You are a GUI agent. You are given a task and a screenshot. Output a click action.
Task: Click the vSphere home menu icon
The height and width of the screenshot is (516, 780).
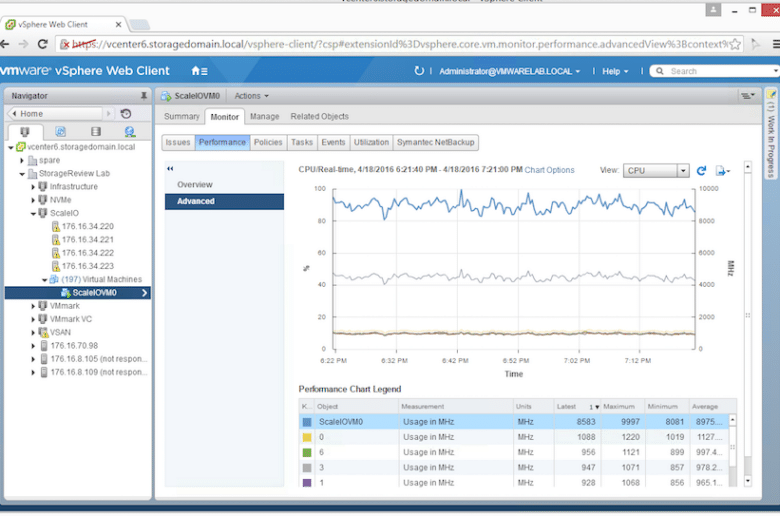(199, 71)
